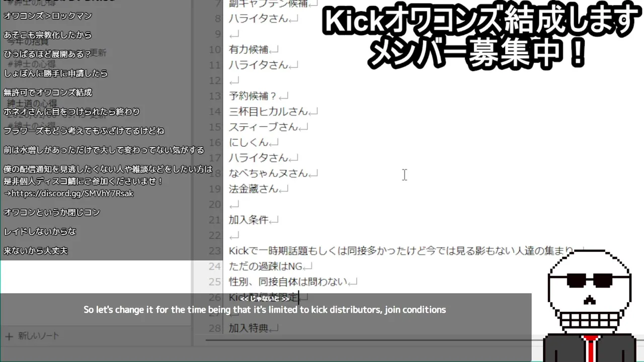
Task: Click chat message ひっぱるほど展開ある？
Action: pos(48,54)
